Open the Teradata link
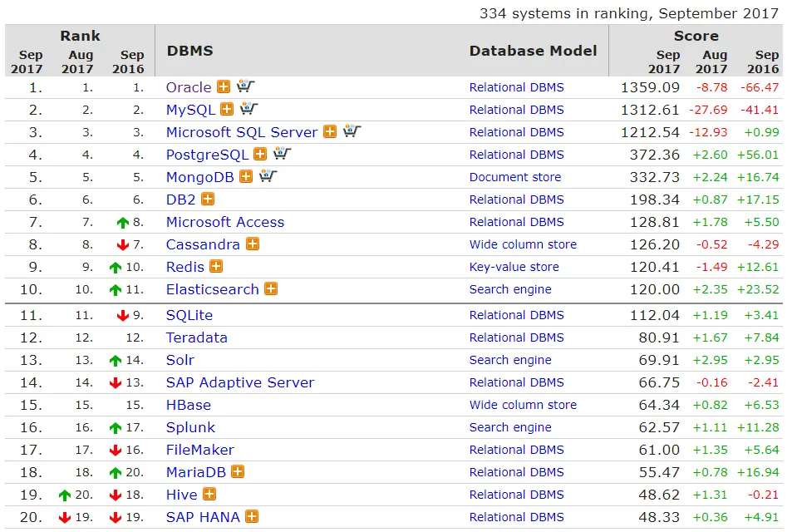 click(x=197, y=337)
